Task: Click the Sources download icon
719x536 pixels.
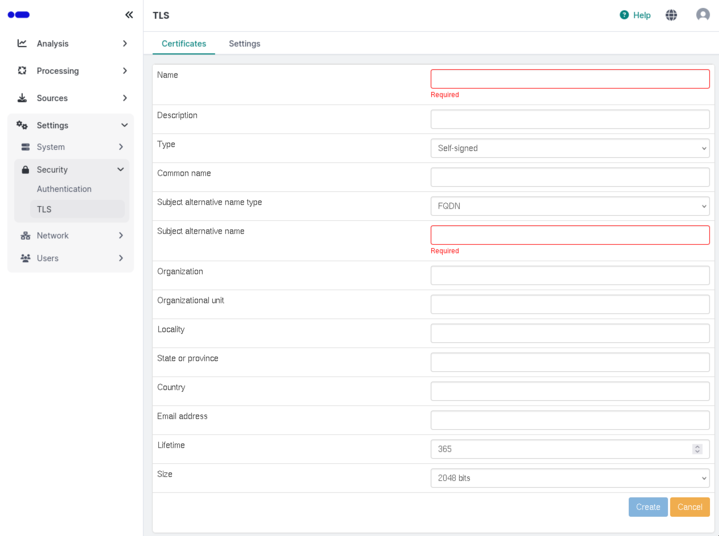Action: pyautogui.click(x=22, y=98)
